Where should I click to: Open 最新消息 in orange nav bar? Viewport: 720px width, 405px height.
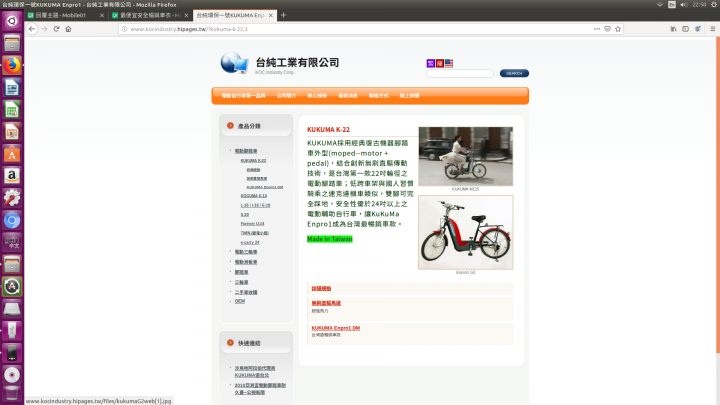(348, 96)
